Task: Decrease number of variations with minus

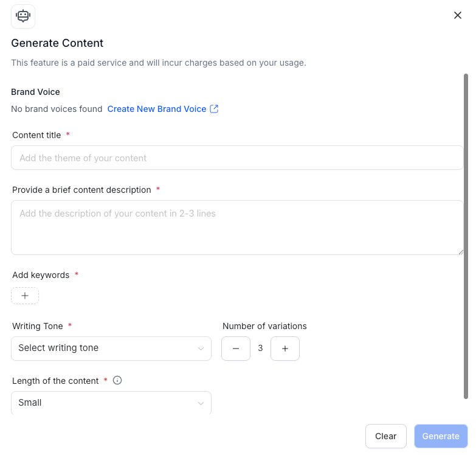Action: click(236, 349)
